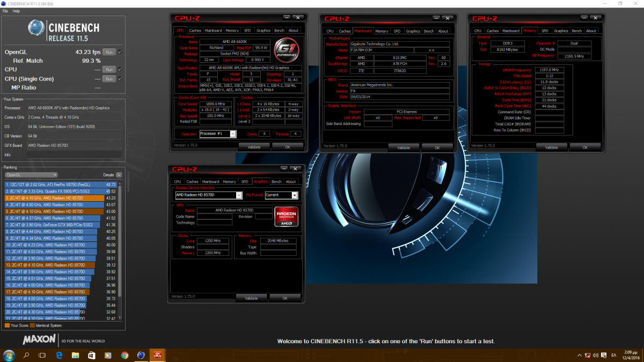Image resolution: width=644 pixels, height=362 pixels.
Task: Click the BIOS Date 09/03/2014 field
Action: (x=400, y=97)
